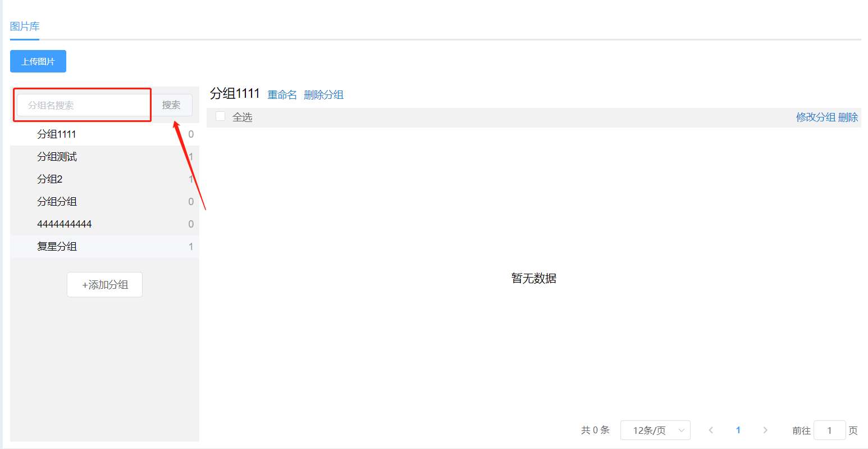Select group 分组测试 in the list

104,157
